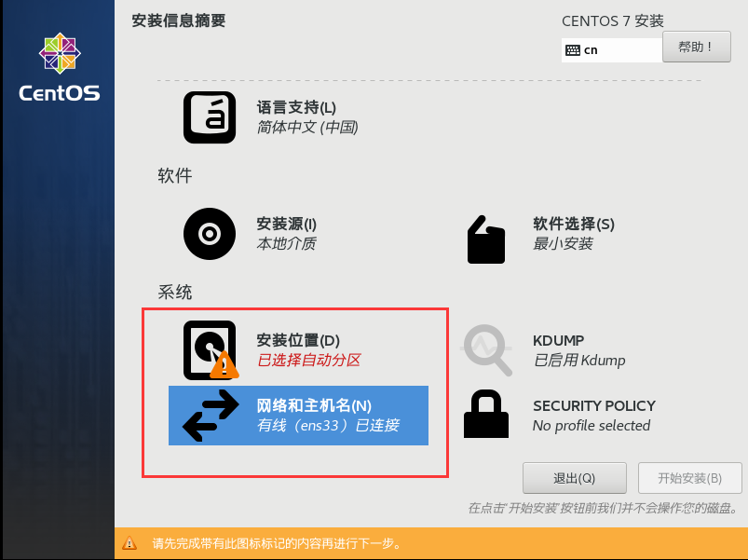
Task: Click the 帮助！ help button
Action: tap(697, 47)
